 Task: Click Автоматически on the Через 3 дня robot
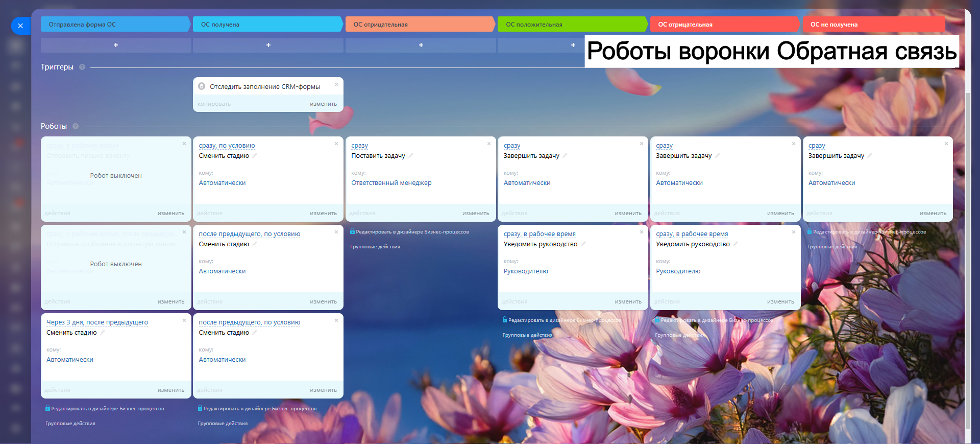(70, 360)
